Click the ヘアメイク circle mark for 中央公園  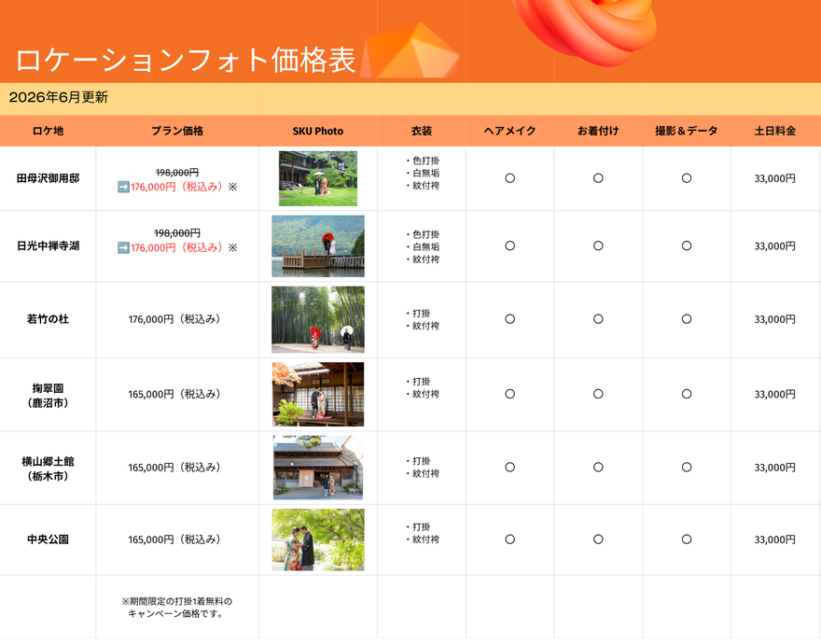pyautogui.click(x=510, y=539)
